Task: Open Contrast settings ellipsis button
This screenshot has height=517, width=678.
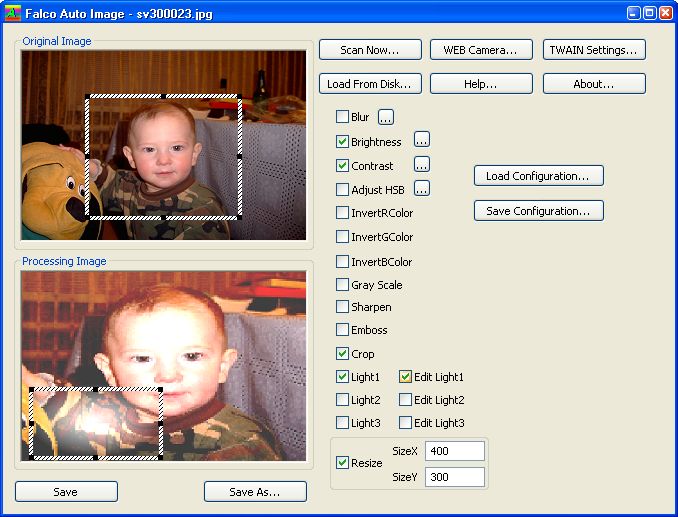Action: pyautogui.click(x=422, y=164)
